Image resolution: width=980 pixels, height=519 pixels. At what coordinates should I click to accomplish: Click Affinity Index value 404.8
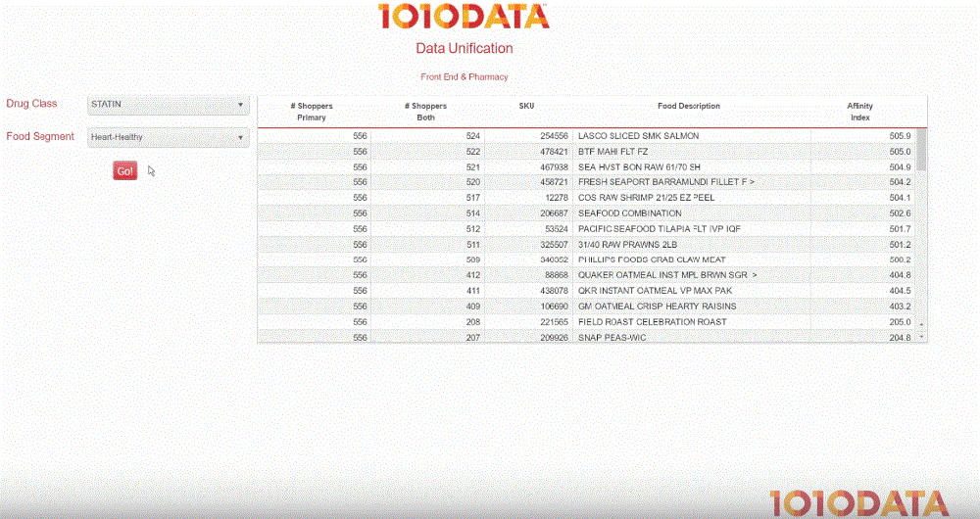[x=900, y=275]
